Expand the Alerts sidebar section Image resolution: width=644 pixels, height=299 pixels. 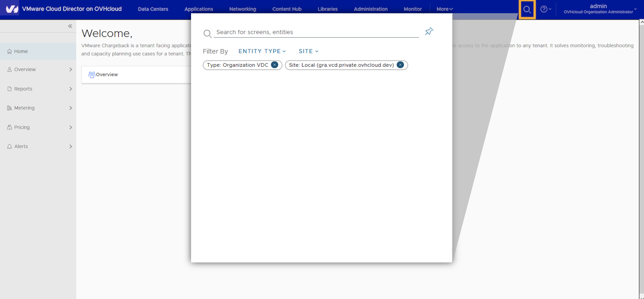(x=70, y=146)
